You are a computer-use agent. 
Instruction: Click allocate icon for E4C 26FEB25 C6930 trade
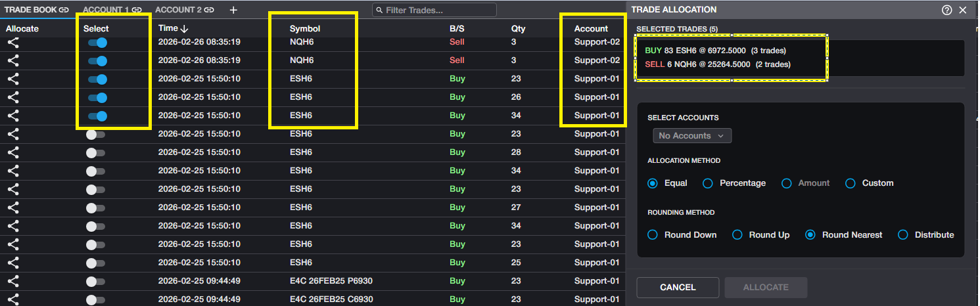[13, 299]
